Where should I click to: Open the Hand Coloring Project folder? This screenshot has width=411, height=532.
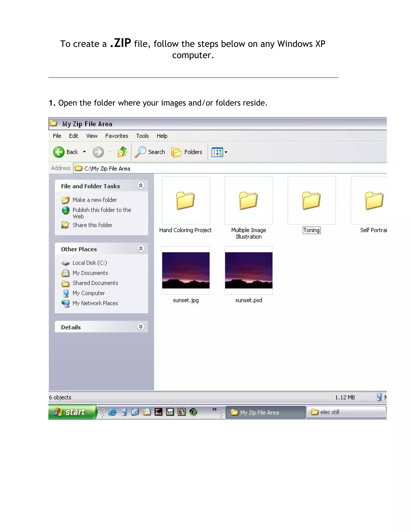(186, 201)
